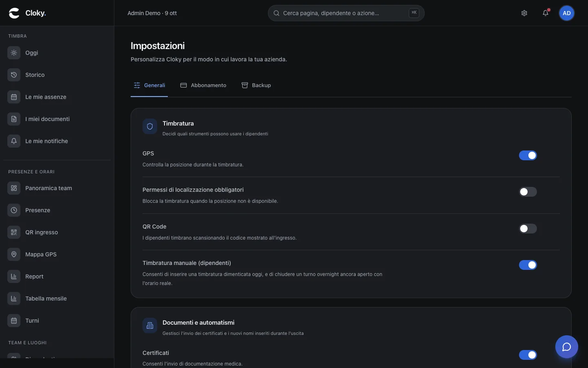Enable Permessi di localizzazione obbligatori toggle
The image size is (588, 368).
528,192
